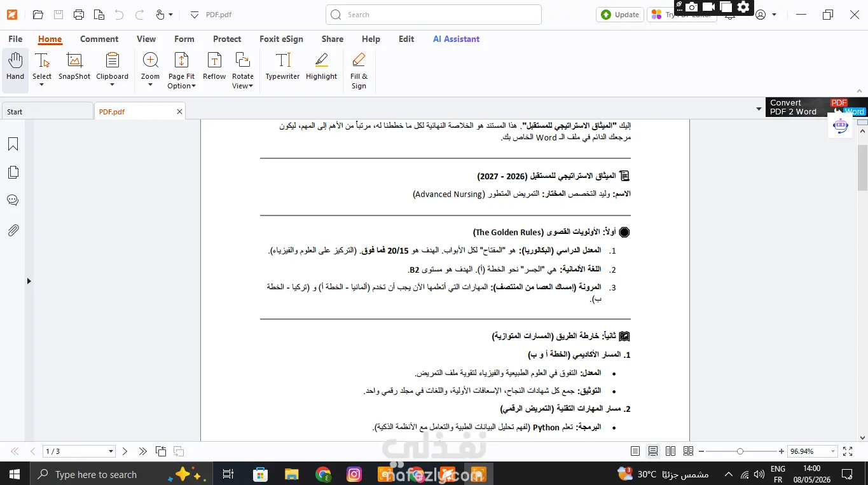Open Chrome from the taskbar

click(x=323, y=474)
